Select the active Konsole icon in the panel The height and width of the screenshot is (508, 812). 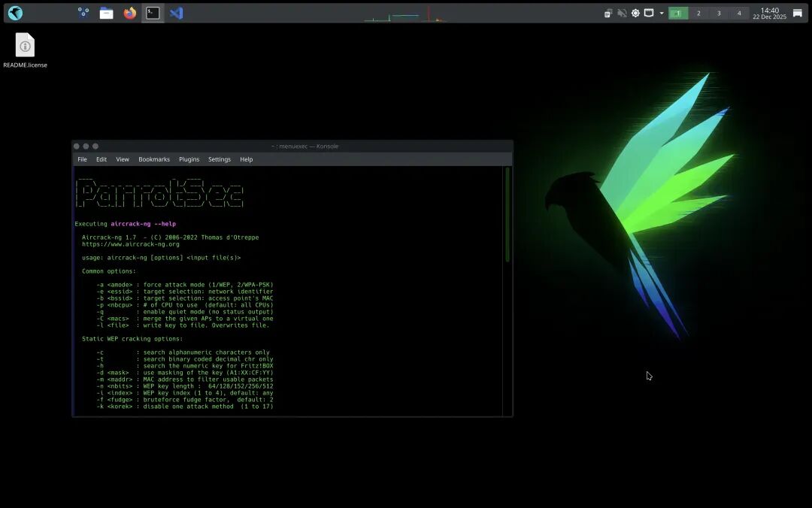coord(152,13)
